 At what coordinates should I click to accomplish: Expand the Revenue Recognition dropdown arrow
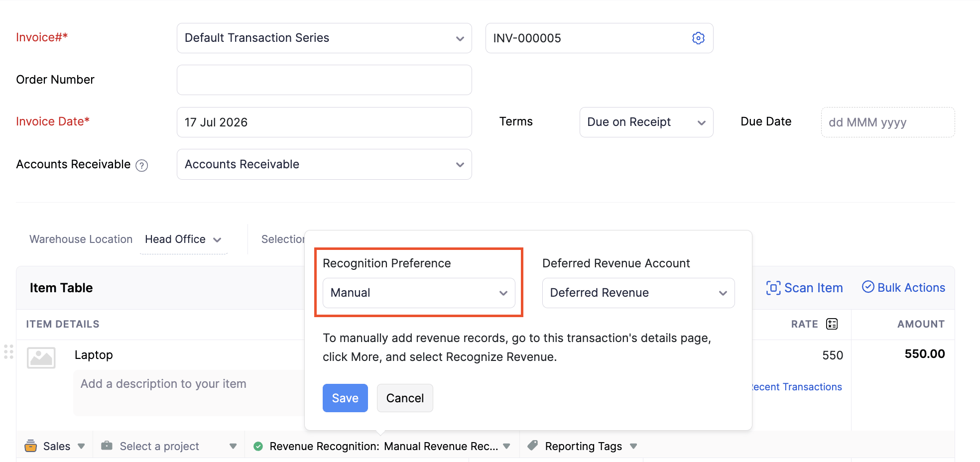pos(507,446)
